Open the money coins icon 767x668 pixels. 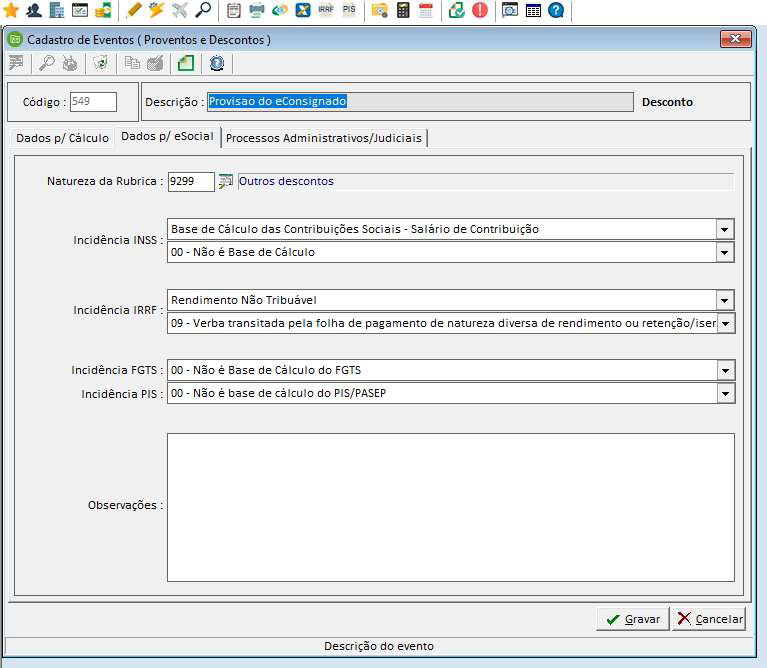[103, 10]
